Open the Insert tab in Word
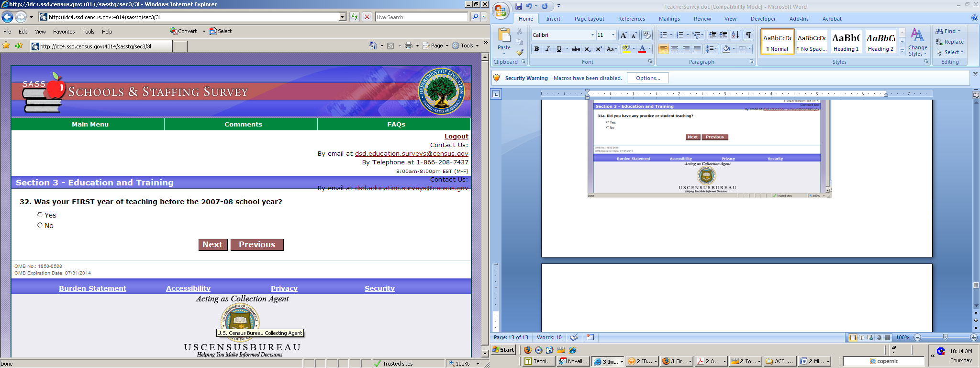The image size is (980, 368). 553,19
